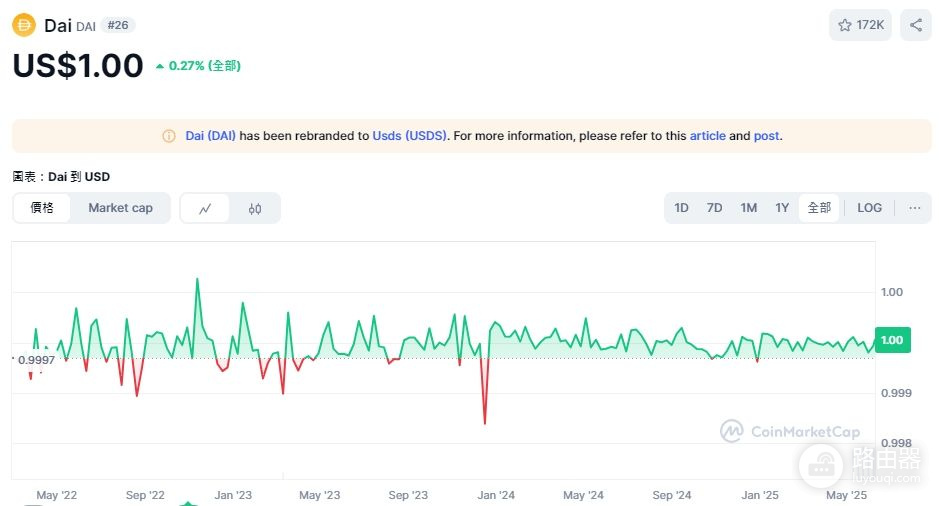Screen dimensions: 939x506
Task: Click the Sep '22 axis label
Action: (x=145, y=495)
